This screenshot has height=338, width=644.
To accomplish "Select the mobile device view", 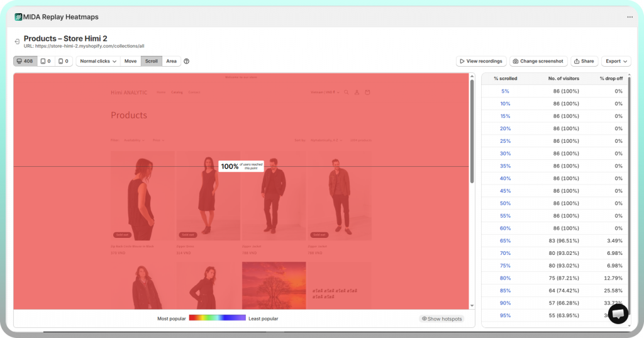I will (x=64, y=61).
